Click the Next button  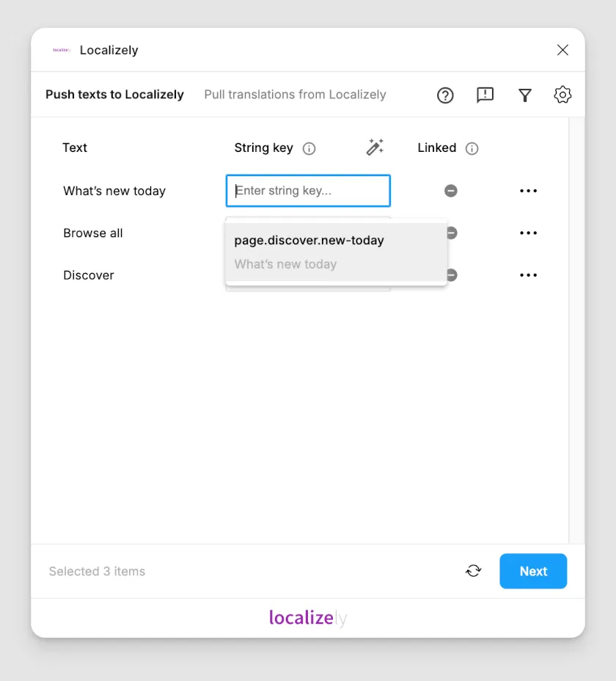coord(533,571)
